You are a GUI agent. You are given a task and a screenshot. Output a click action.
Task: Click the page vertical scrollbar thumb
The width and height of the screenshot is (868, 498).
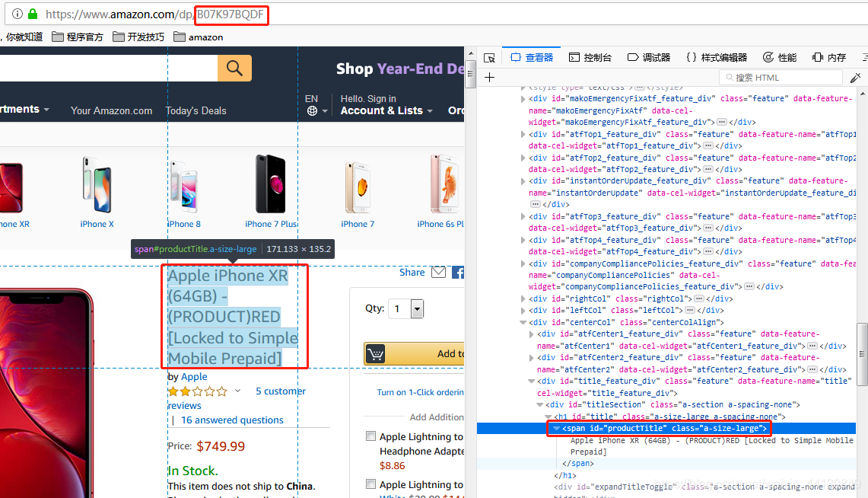point(471,74)
